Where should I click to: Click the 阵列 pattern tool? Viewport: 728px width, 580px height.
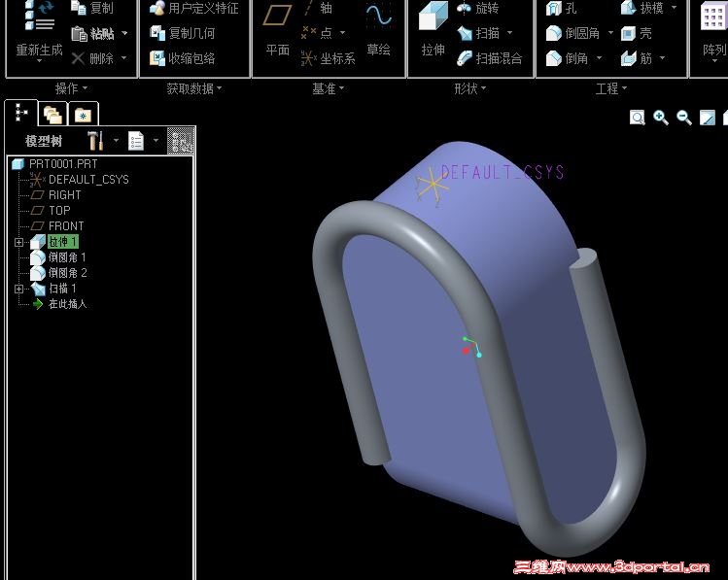pos(714,29)
